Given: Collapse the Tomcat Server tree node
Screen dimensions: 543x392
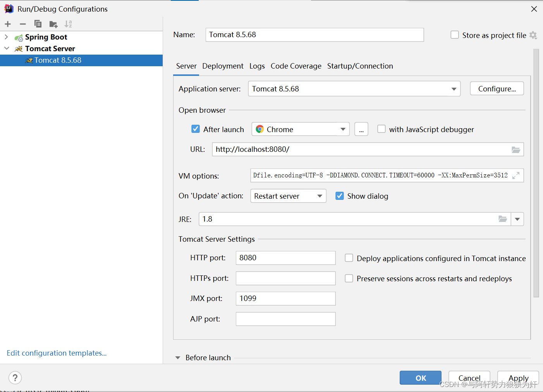Looking at the screenshot, I should (7, 48).
